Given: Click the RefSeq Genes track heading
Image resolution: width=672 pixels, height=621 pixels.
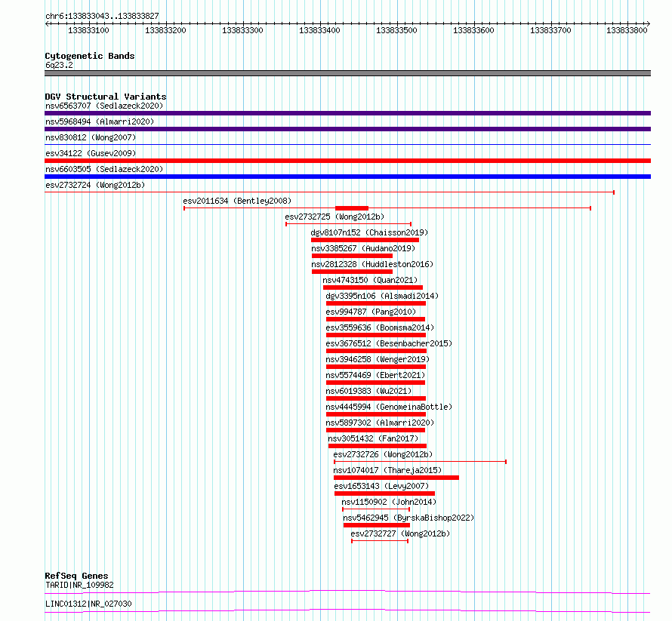Looking at the screenshot, I should [76, 576].
